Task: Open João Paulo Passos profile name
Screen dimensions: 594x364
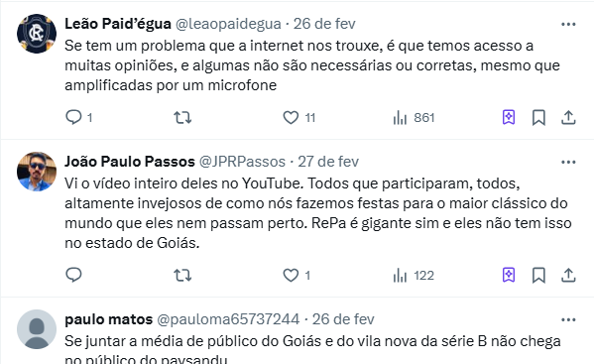Action: (x=130, y=162)
